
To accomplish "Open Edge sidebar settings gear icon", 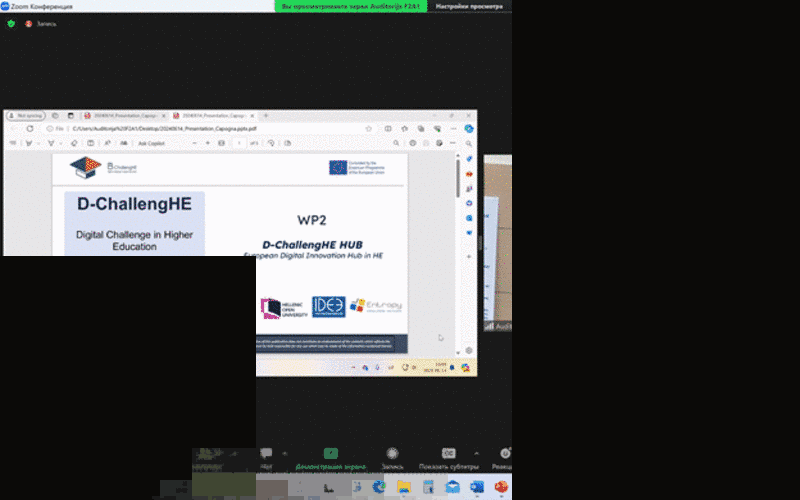I will coord(469,351).
